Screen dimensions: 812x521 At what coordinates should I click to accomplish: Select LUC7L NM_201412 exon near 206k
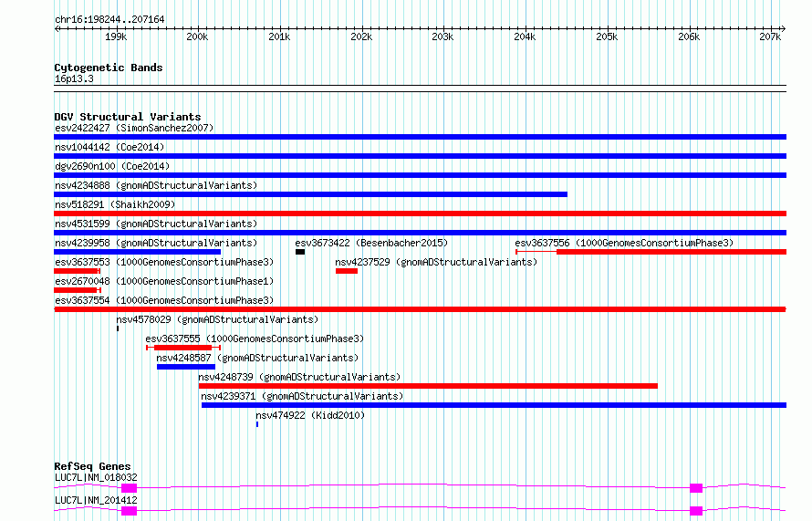tap(696, 511)
